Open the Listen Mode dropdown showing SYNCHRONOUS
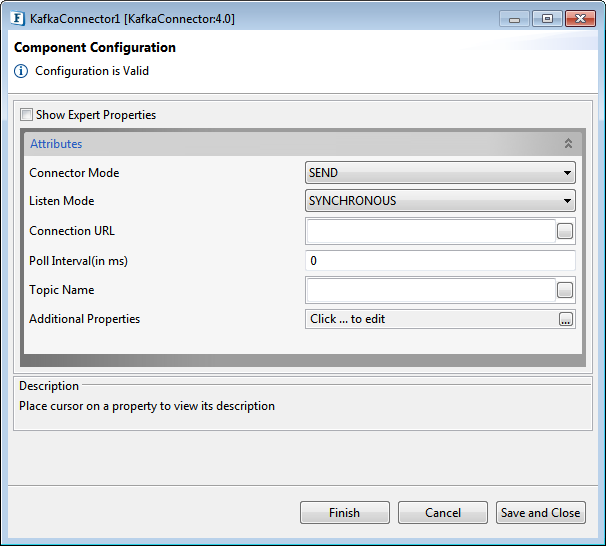 (440, 201)
